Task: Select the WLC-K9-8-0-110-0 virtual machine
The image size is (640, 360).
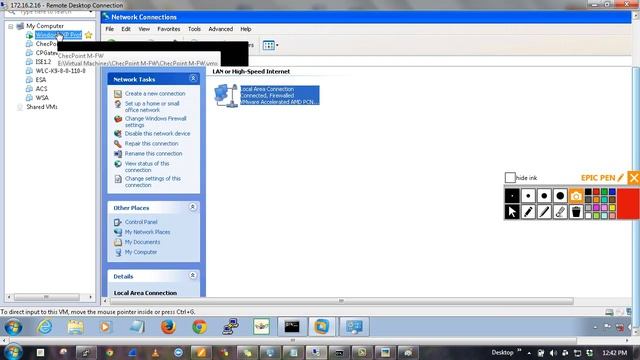Action: [60, 71]
